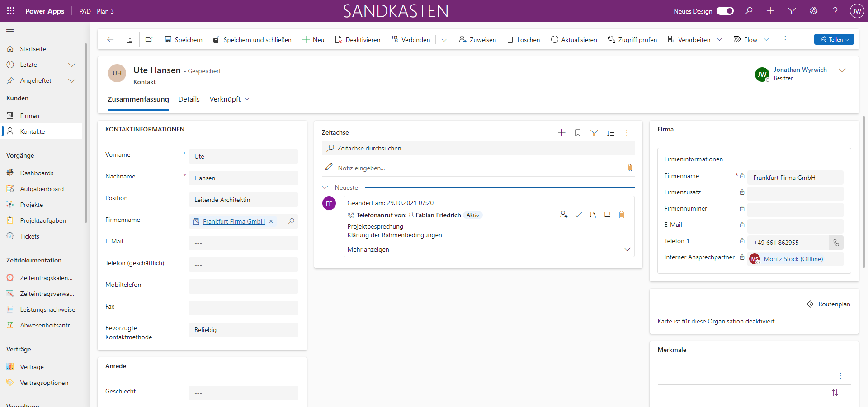Open advanced find filter icon
This screenshot has width=868, height=407.
tap(792, 11)
